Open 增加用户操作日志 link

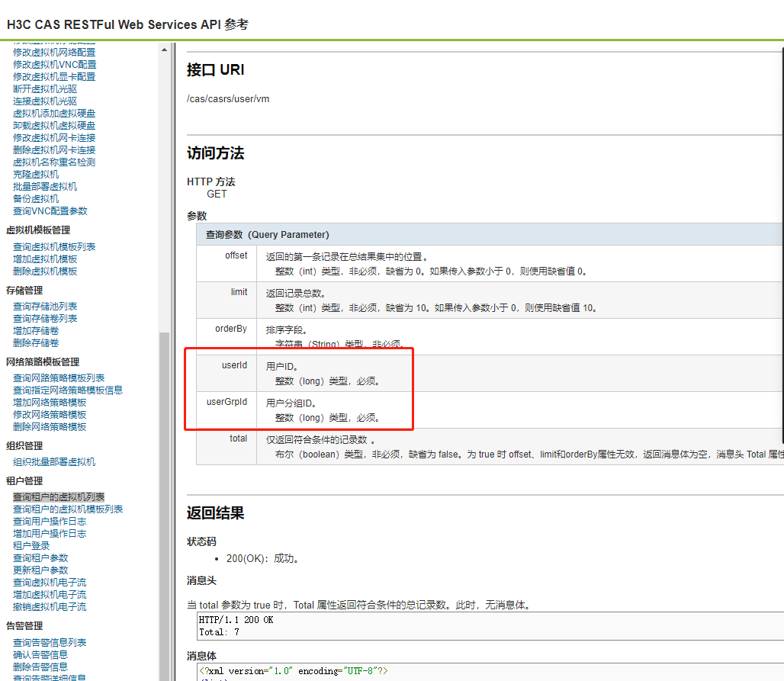coord(50,534)
